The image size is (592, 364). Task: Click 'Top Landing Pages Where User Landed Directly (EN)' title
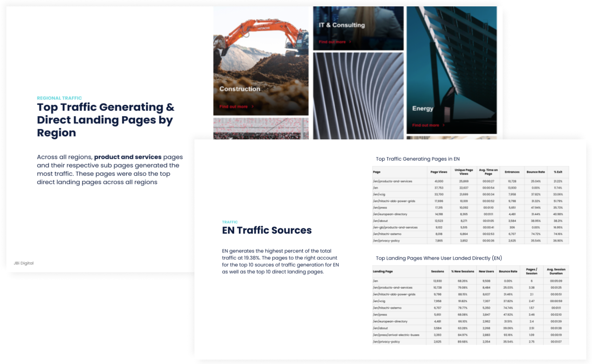(x=439, y=258)
